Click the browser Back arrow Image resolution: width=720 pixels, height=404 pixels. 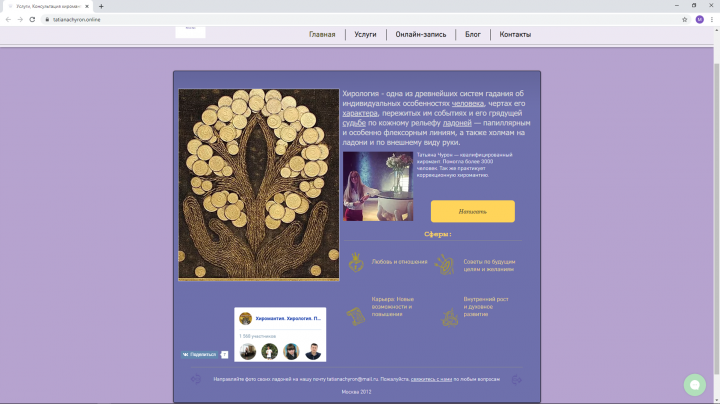[x=8, y=19]
